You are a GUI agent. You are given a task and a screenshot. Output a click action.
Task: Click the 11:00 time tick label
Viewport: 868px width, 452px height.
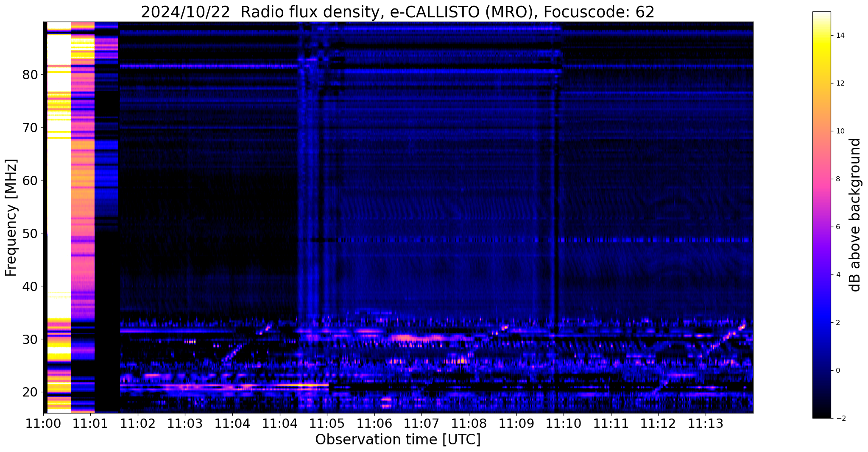43,424
